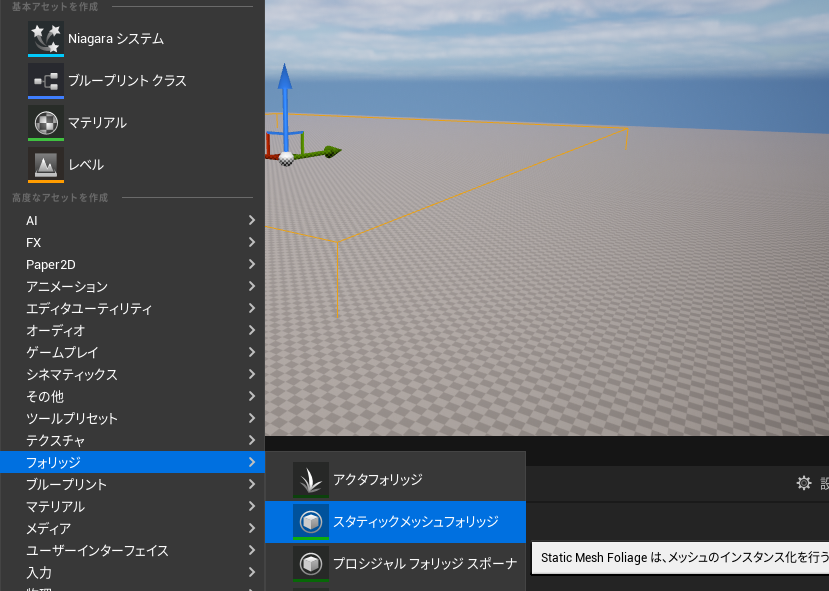Image resolution: width=829 pixels, height=591 pixels.
Task: Expand the FX submenu arrow
Action: (252, 242)
